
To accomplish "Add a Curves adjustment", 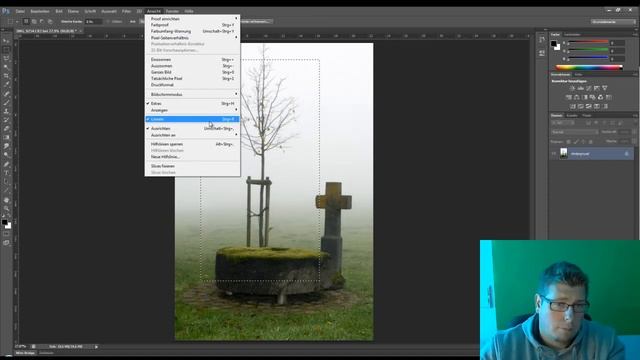I will 589,88.
